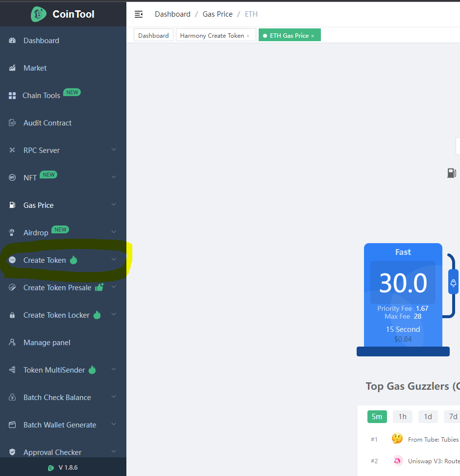This screenshot has height=476, width=460.
Task: Click the Create Token Presale icon
Action: (12, 287)
